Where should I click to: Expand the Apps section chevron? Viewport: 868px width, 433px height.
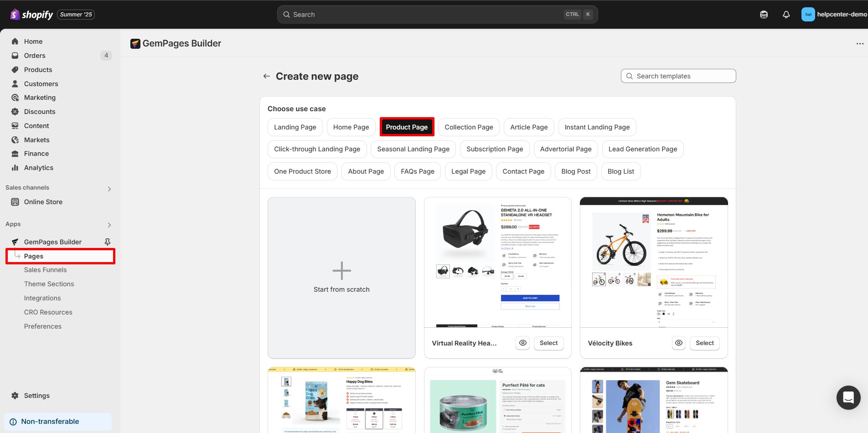click(109, 224)
